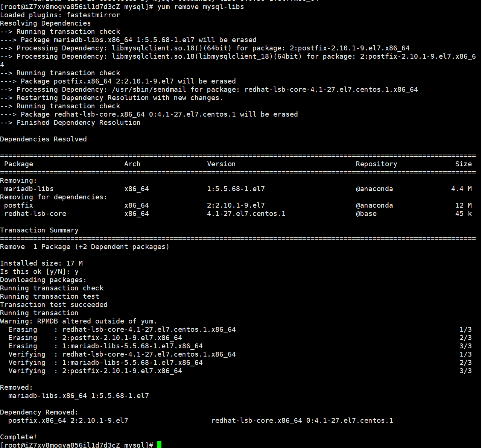Click 'yum remove mysql-libs' command text
Screen dimensions: 482x448
coord(201,7)
